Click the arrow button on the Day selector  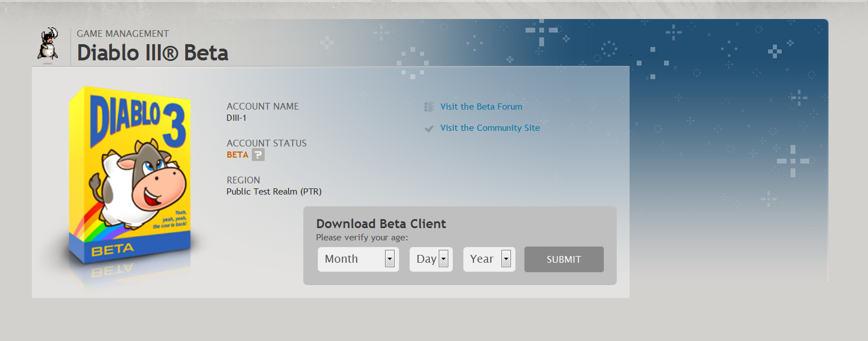click(444, 259)
